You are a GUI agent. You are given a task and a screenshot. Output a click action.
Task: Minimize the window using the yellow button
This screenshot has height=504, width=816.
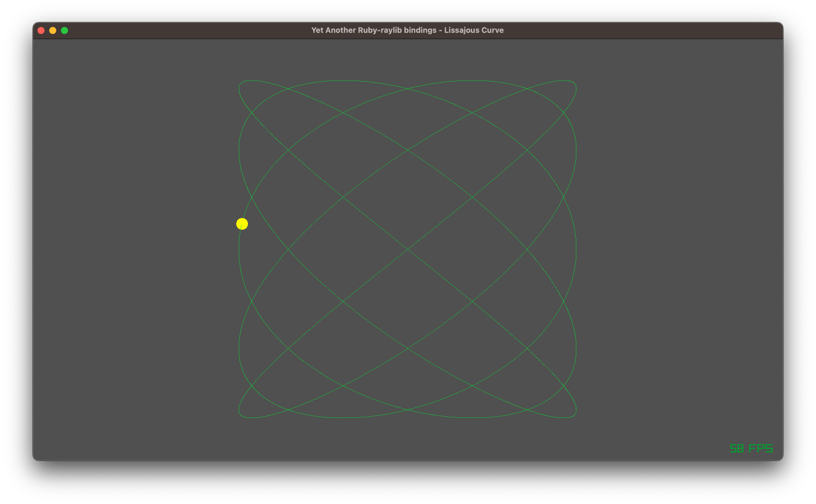click(53, 30)
